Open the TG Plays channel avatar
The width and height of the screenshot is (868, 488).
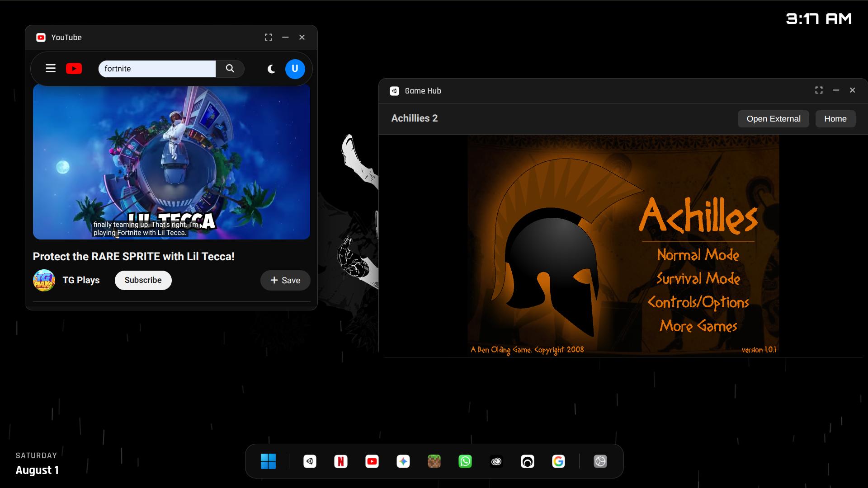coord(44,280)
